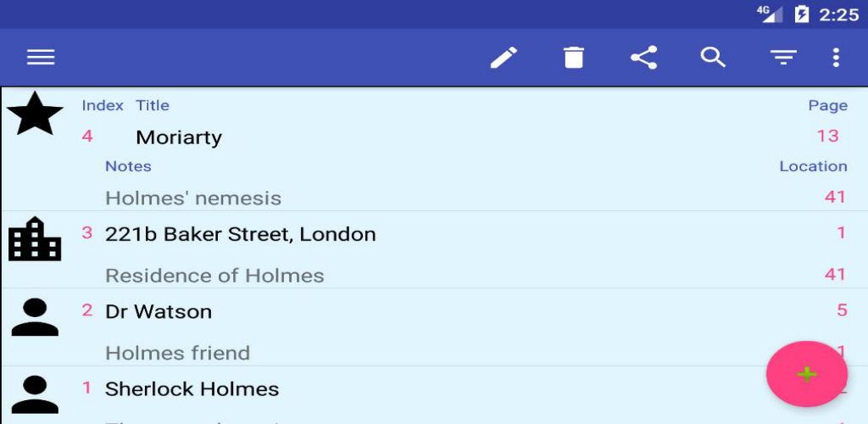Tap the trash delete icon
The width and height of the screenshot is (868, 424).
574,58
